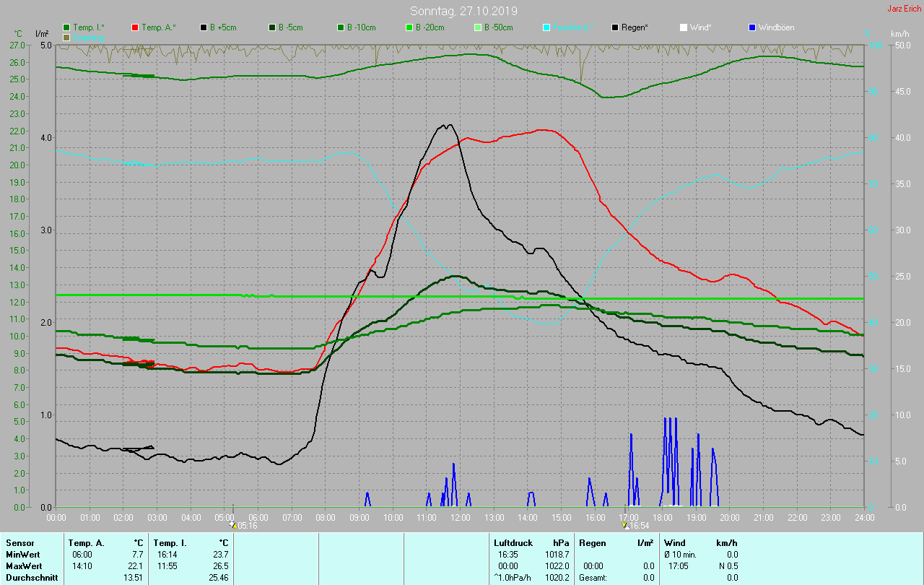Toggle the B -10cm legend square
The height and width of the screenshot is (585, 924).
point(341,27)
